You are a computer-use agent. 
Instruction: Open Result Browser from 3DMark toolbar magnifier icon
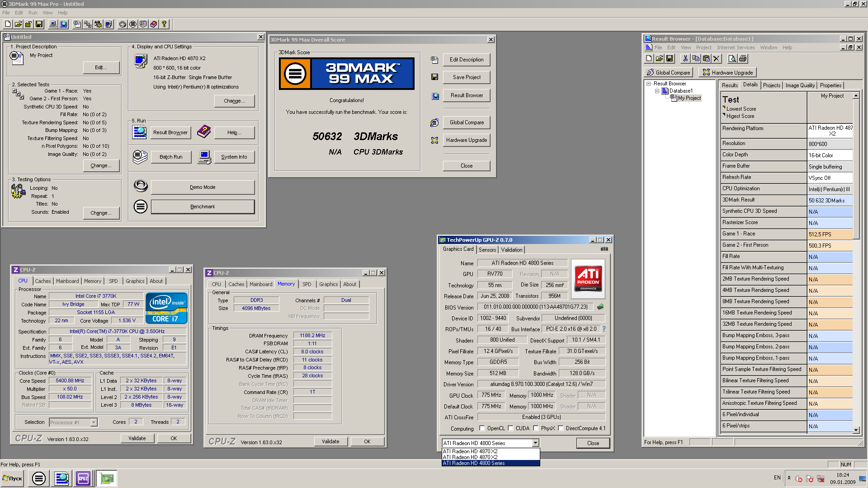point(63,24)
